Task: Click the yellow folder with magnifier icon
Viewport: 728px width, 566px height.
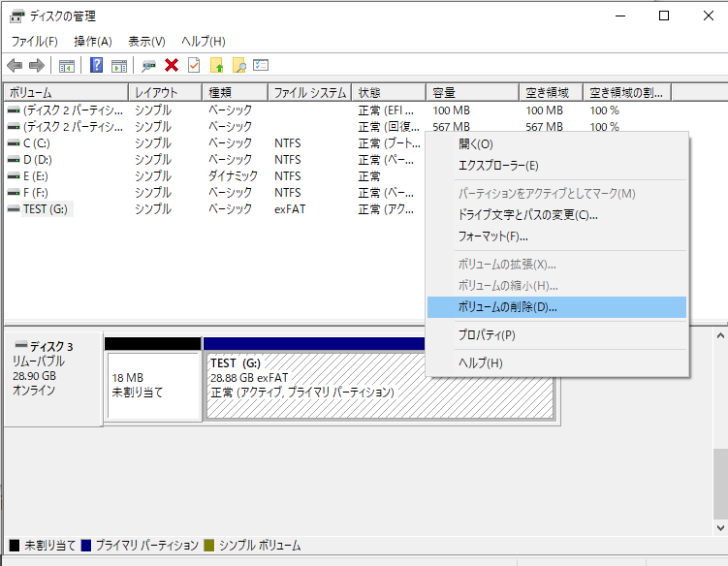Action: pyautogui.click(x=239, y=66)
